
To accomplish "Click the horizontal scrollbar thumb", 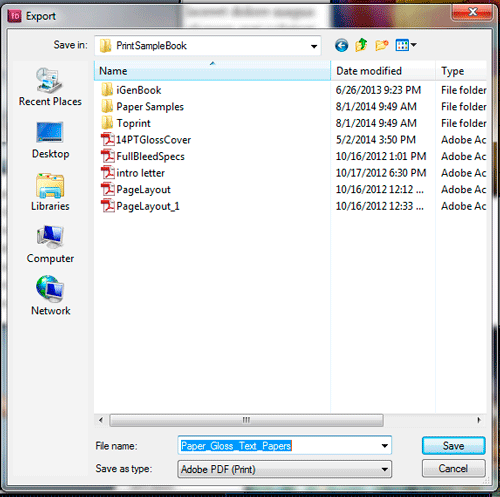I will (246, 420).
